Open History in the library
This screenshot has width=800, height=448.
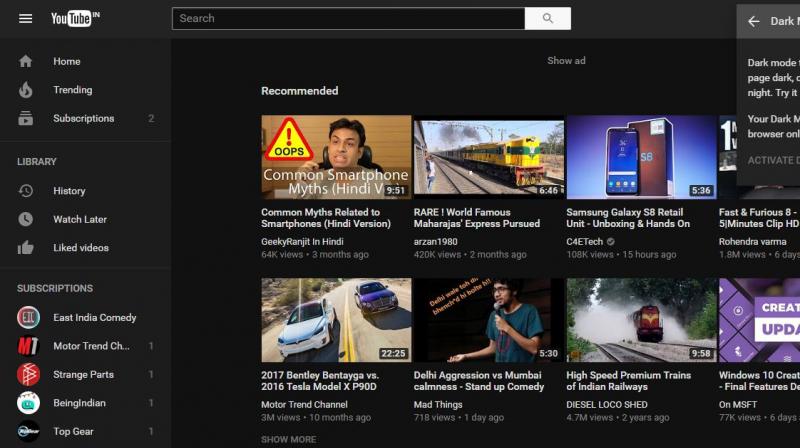[x=85, y=191]
